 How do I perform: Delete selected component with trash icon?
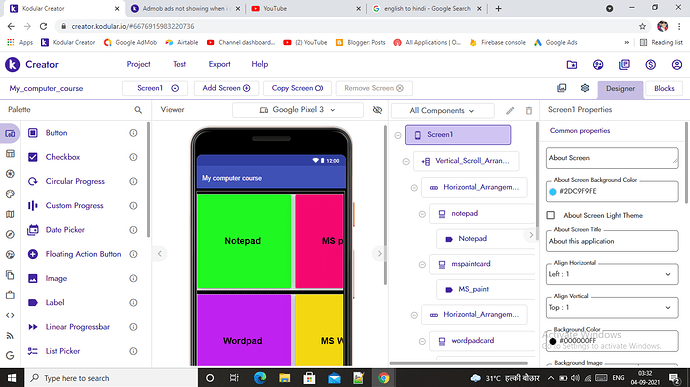coord(529,111)
